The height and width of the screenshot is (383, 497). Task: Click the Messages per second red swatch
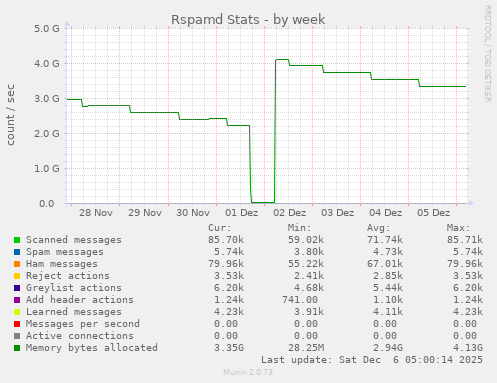[17, 324]
